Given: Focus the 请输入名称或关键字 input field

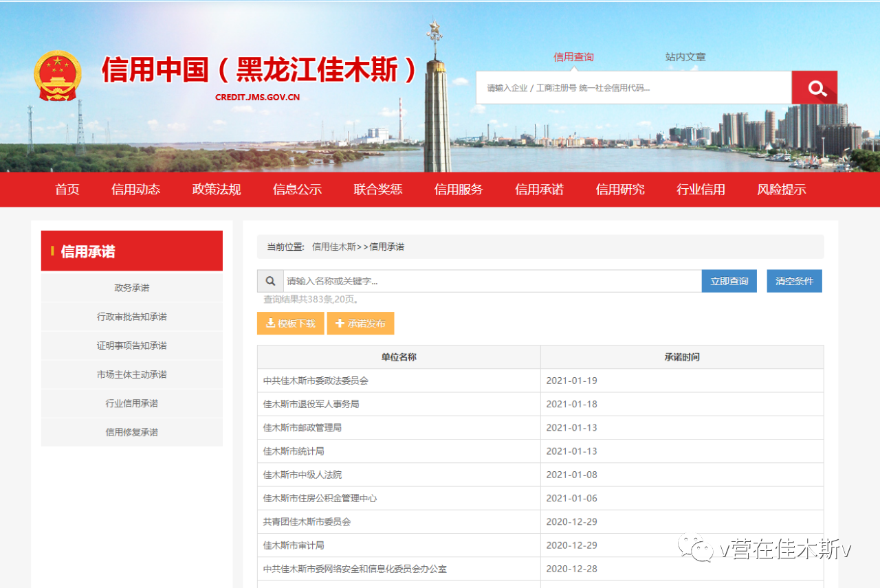Looking at the screenshot, I should coord(492,281).
